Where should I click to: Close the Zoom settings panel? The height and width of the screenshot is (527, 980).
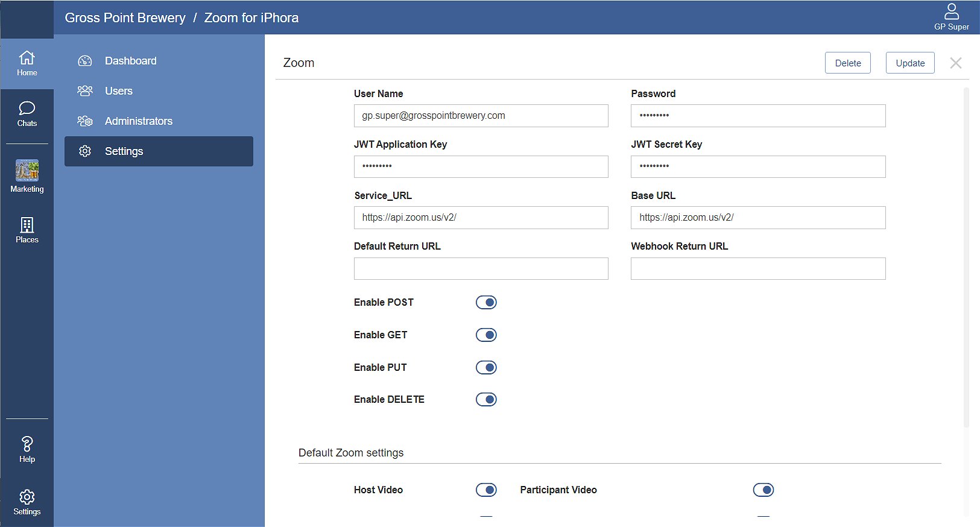956,63
